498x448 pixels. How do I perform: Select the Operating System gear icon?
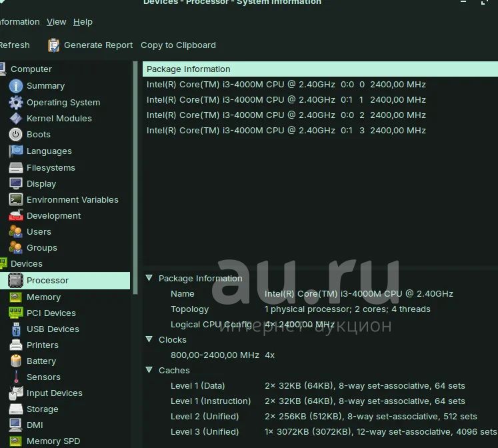click(x=15, y=102)
